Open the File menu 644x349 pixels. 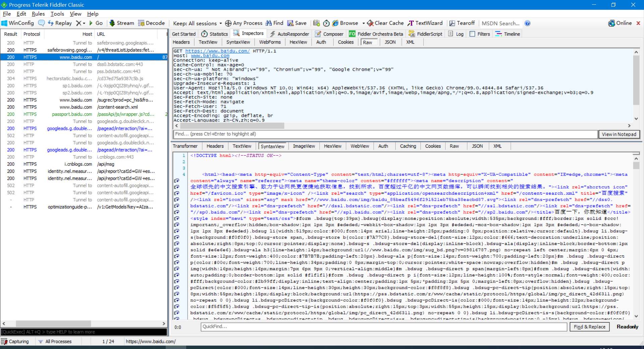(7, 14)
